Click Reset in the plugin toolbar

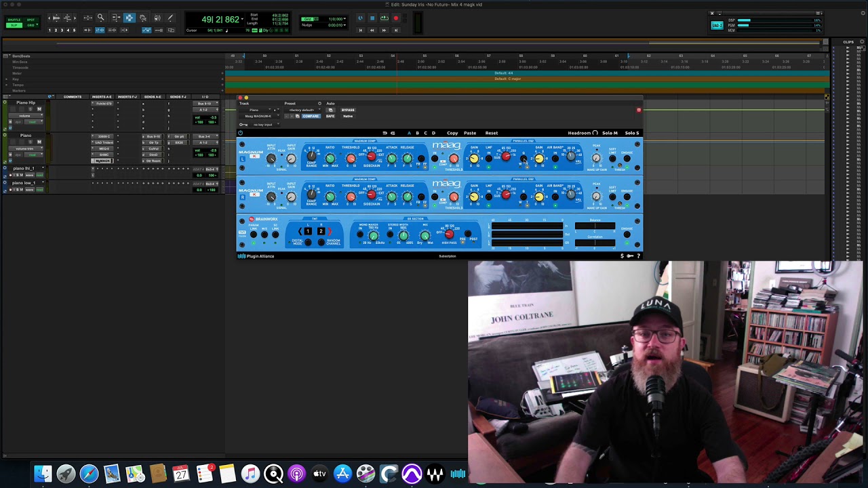(492, 133)
